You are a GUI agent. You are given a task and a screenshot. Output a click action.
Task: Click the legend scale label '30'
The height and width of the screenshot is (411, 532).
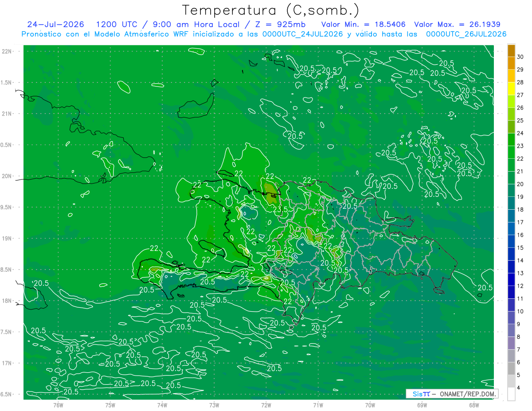[520, 57]
